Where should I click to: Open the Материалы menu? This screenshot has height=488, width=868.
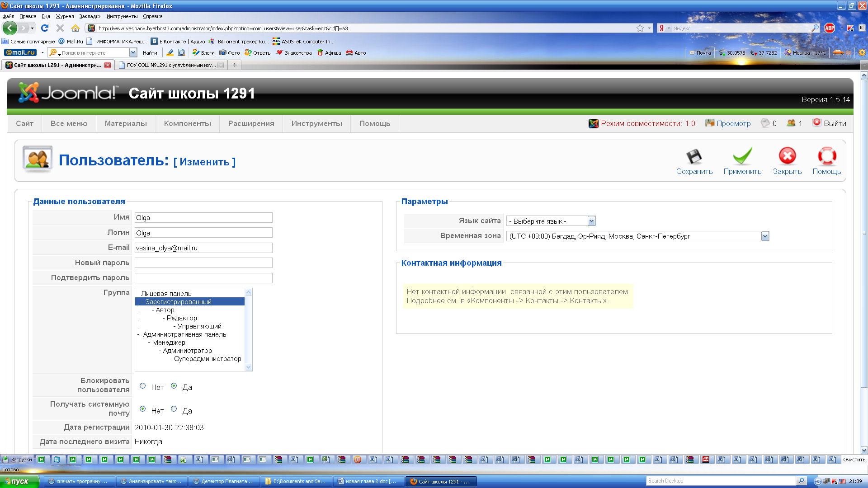(126, 123)
